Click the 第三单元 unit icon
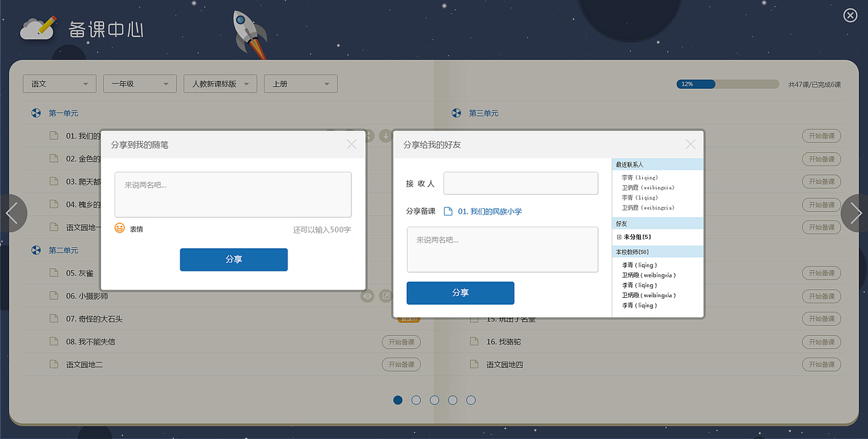The height and width of the screenshot is (439, 868). point(457,113)
